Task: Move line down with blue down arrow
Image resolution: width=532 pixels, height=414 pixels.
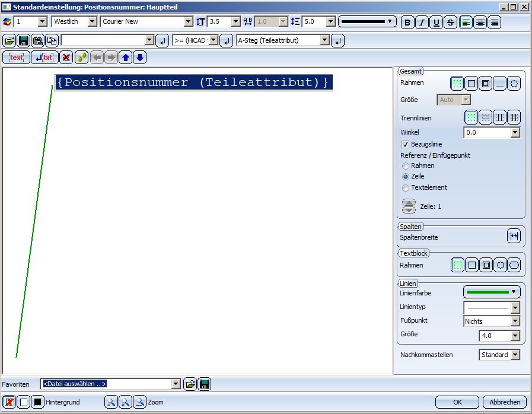Action: [139, 58]
